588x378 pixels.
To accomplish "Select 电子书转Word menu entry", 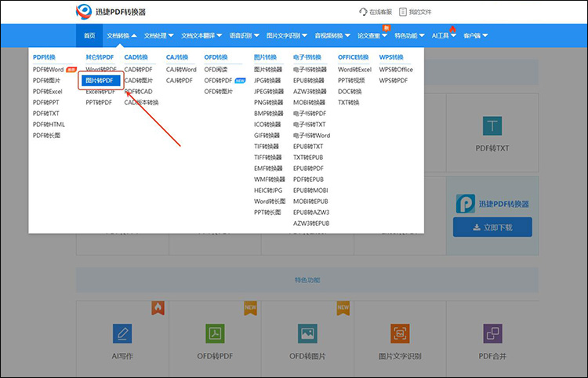I will (311, 136).
